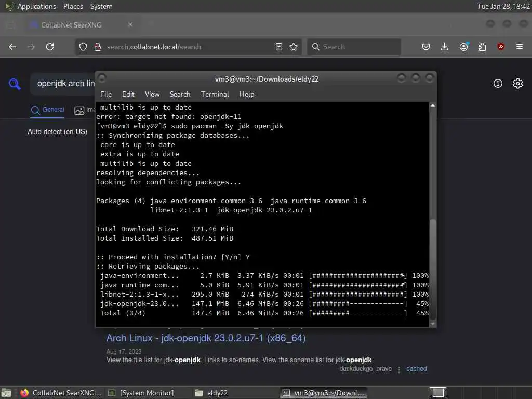Bookmark this page with the star icon
Screen dimensions: 532x399
tap(294, 47)
